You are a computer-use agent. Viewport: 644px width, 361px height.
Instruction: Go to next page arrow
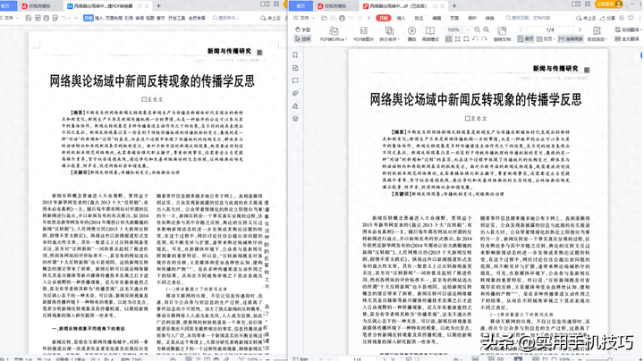[x=580, y=30]
